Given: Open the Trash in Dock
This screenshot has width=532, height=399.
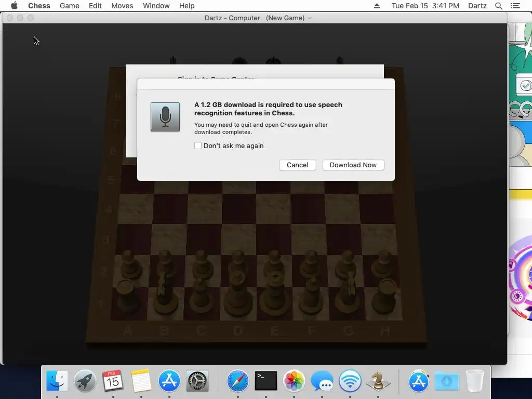Looking at the screenshot, I should click(x=475, y=381).
